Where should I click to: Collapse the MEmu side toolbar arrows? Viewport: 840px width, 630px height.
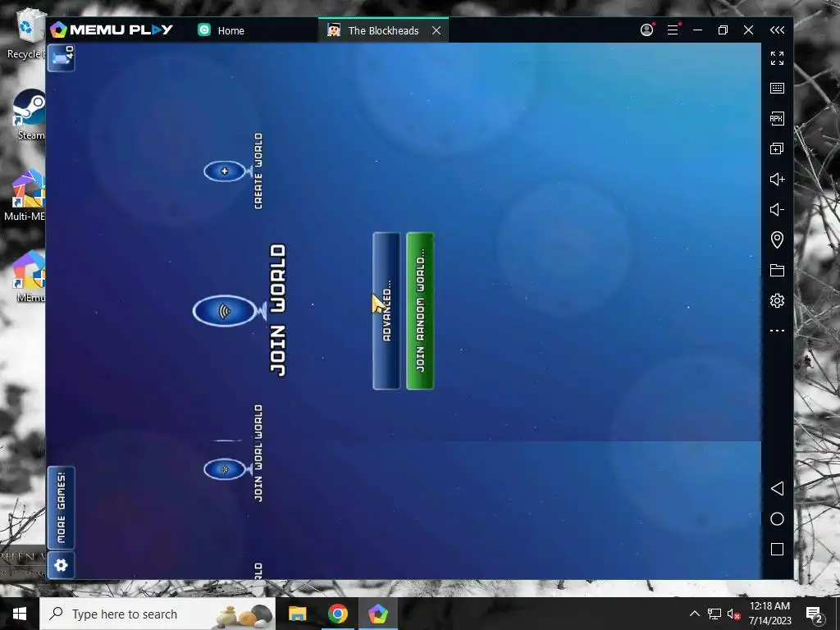point(778,30)
